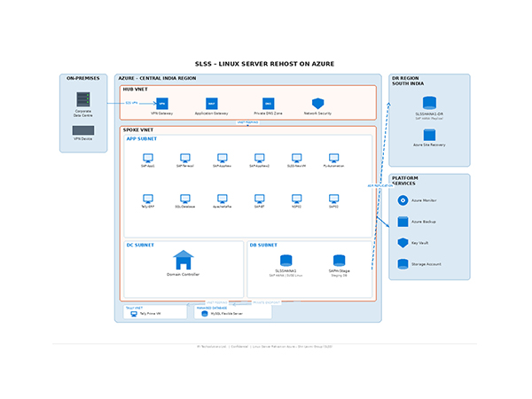
Task: Select the SAP-AppNew VM icon
Action: tap(223, 158)
